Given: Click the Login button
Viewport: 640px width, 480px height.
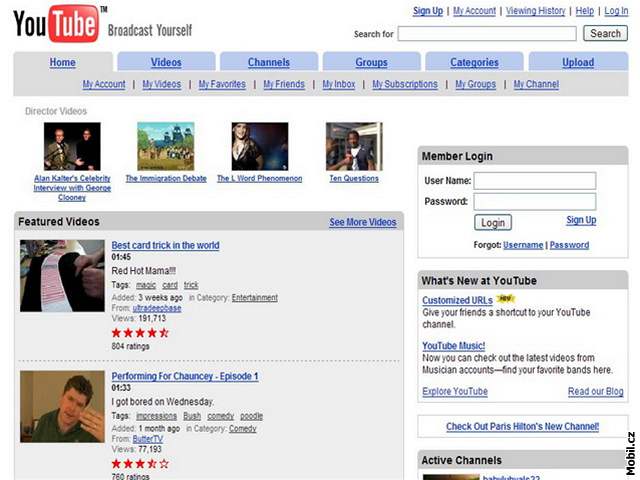Looking at the screenshot, I should point(493,223).
